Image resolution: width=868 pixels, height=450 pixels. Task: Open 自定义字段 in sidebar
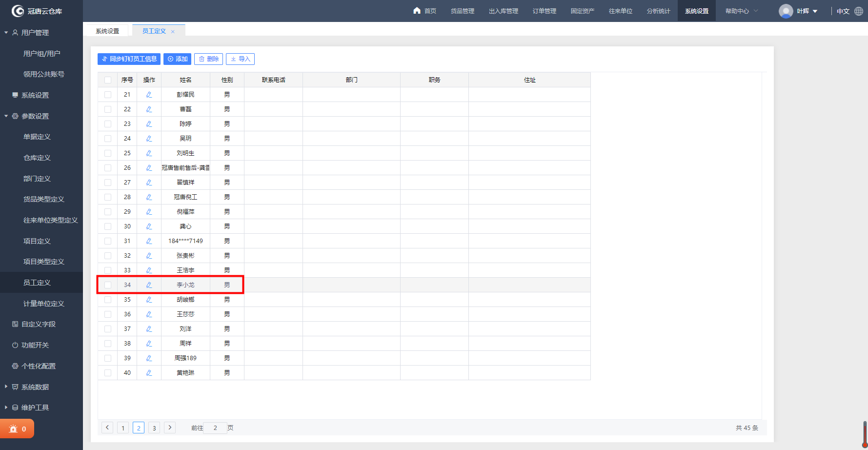pyautogui.click(x=39, y=324)
